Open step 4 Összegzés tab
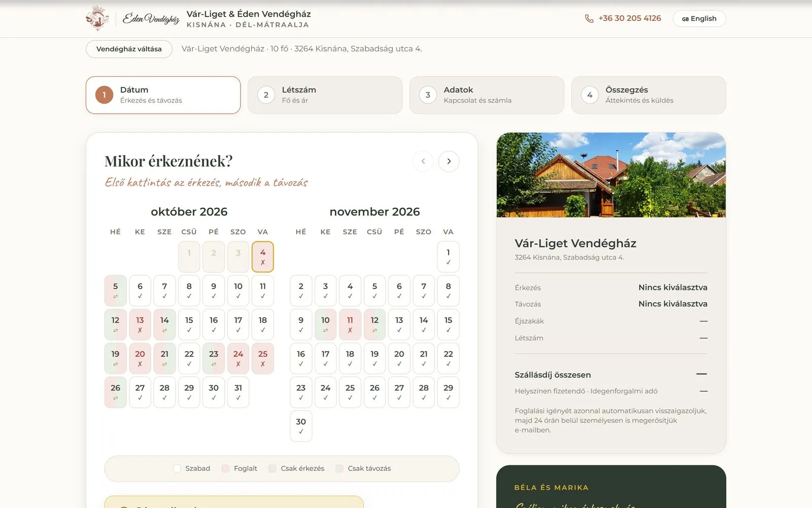 [649, 95]
